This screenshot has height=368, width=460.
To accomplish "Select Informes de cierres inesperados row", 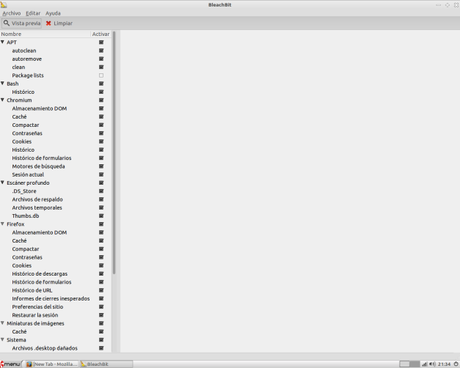I will pyautogui.click(x=56, y=299).
